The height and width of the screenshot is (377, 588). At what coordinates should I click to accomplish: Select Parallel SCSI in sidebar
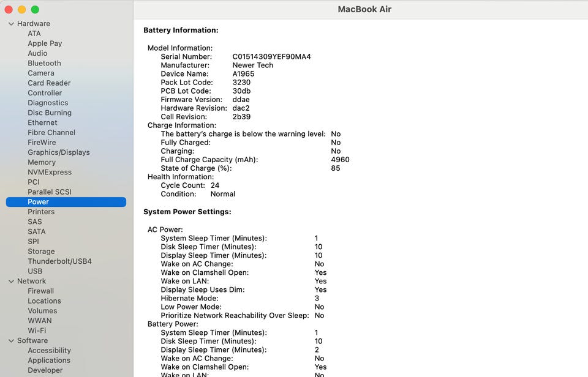[50, 192]
